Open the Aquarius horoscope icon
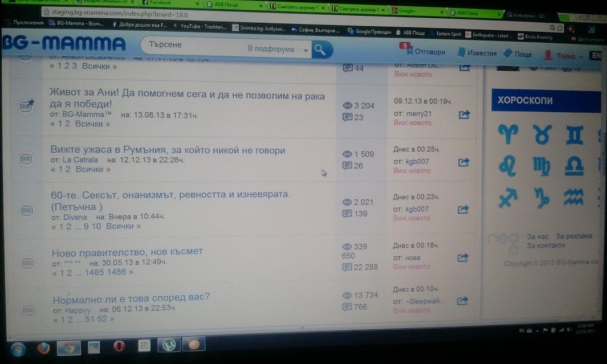Image resolution: width=607 pixels, height=364 pixels. click(x=573, y=197)
